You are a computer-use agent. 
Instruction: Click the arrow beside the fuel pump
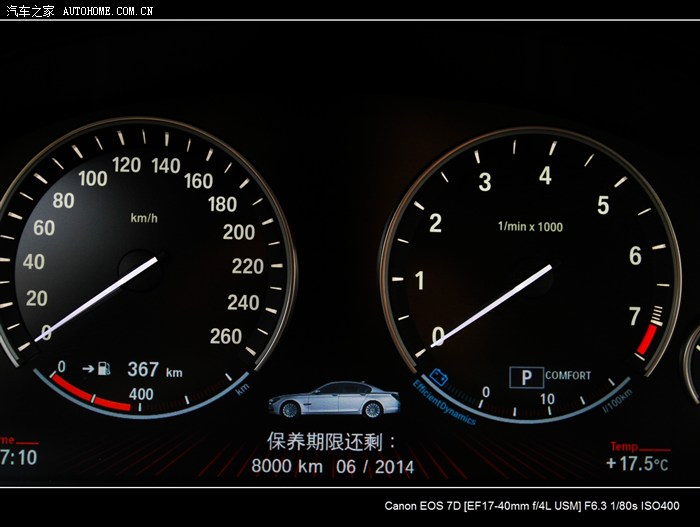88,369
